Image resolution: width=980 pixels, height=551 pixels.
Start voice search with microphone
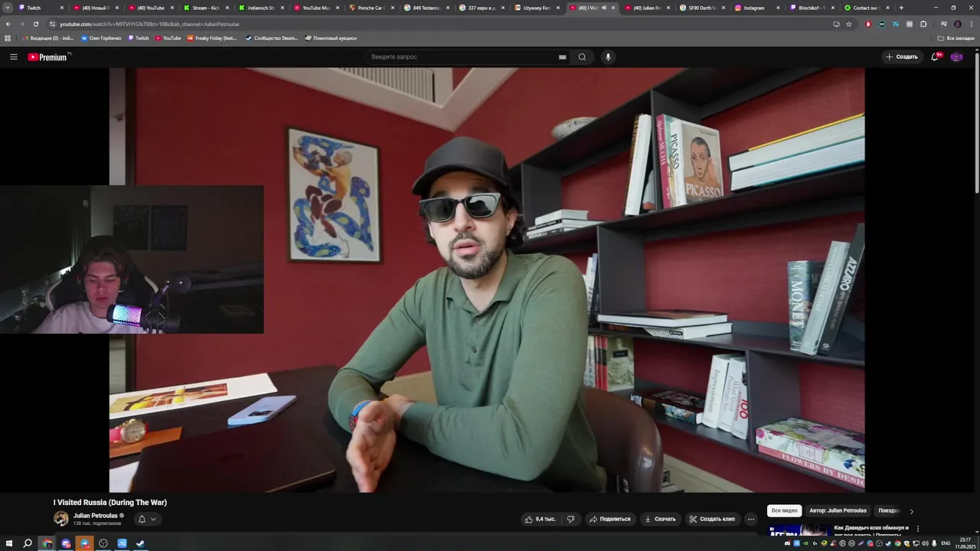[608, 57]
